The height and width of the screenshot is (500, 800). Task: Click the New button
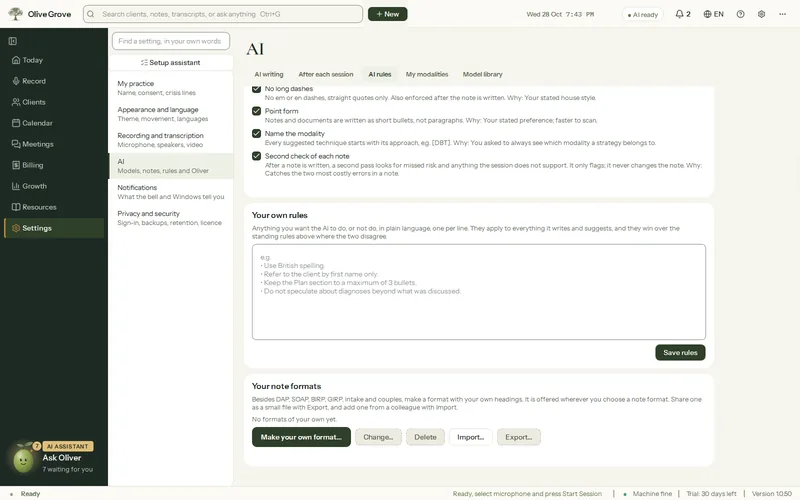coord(387,14)
